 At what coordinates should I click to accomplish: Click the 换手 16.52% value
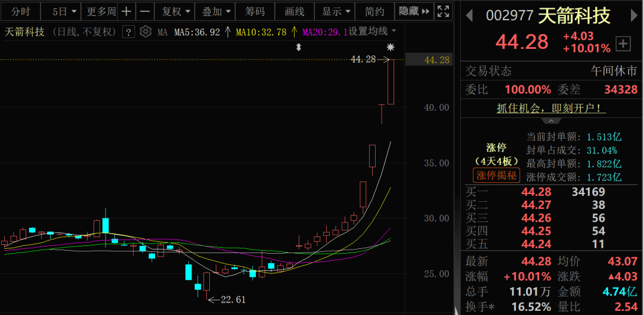(x=531, y=307)
